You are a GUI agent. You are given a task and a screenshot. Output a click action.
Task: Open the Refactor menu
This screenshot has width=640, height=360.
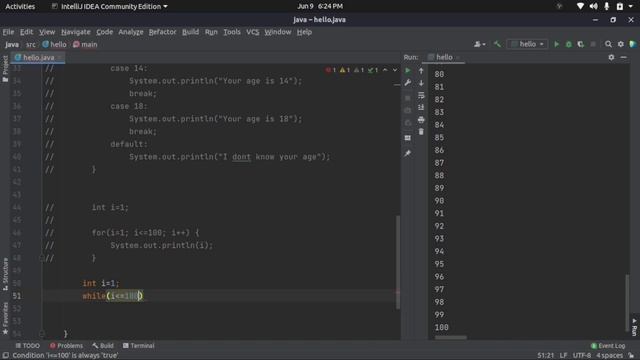point(162,32)
